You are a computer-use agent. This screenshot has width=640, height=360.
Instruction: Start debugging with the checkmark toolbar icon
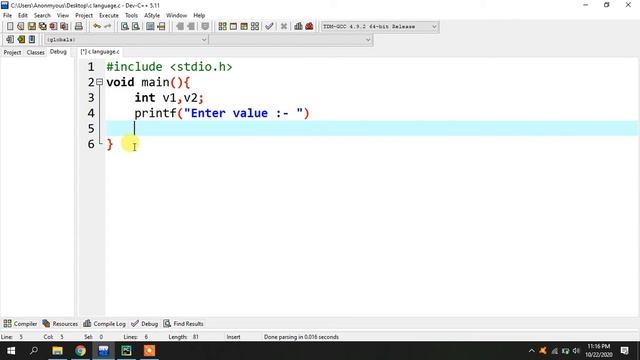point(269,27)
